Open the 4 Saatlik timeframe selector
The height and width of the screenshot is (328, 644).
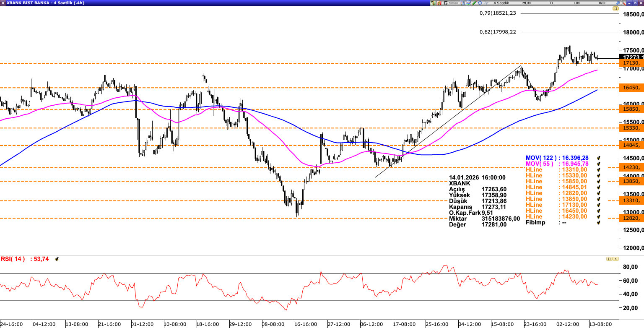pos(501,3)
